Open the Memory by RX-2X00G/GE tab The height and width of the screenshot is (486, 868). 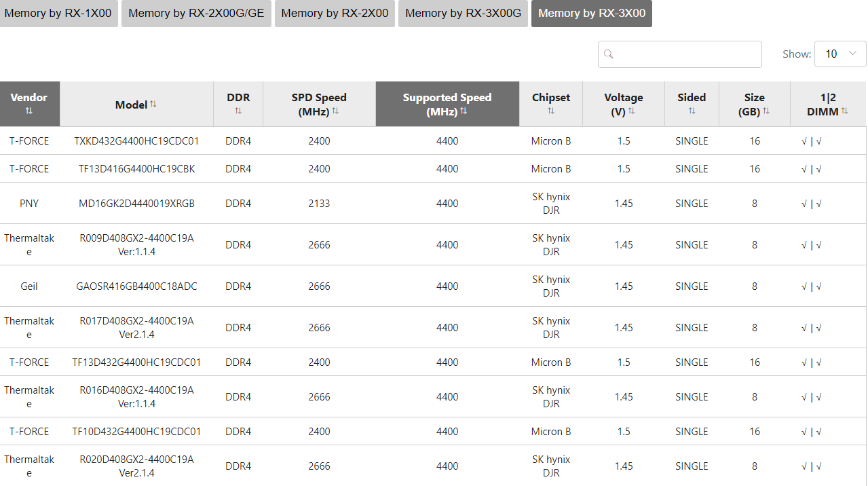(196, 14)
